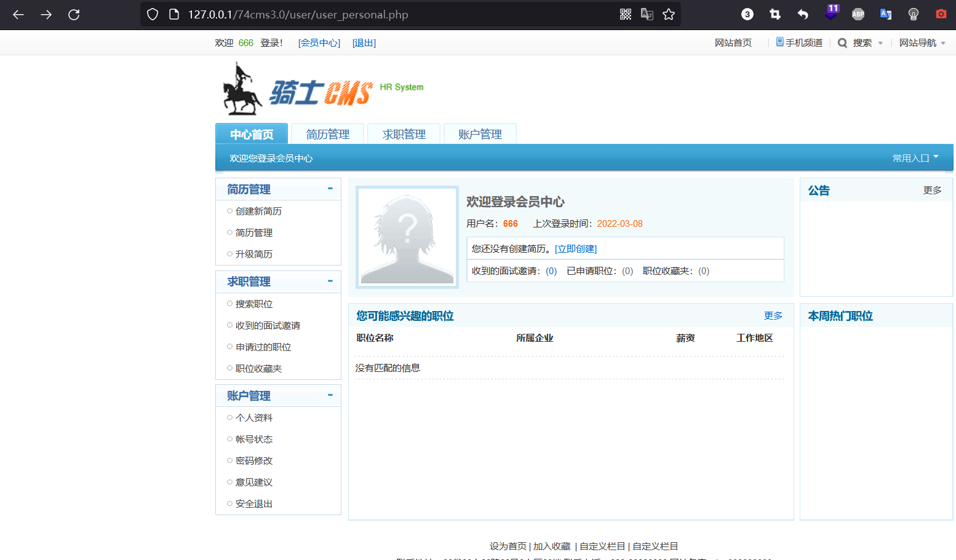Click the page translate icon in address bar
The width and height of the screenshot is (956, 560).
point(647,14)
